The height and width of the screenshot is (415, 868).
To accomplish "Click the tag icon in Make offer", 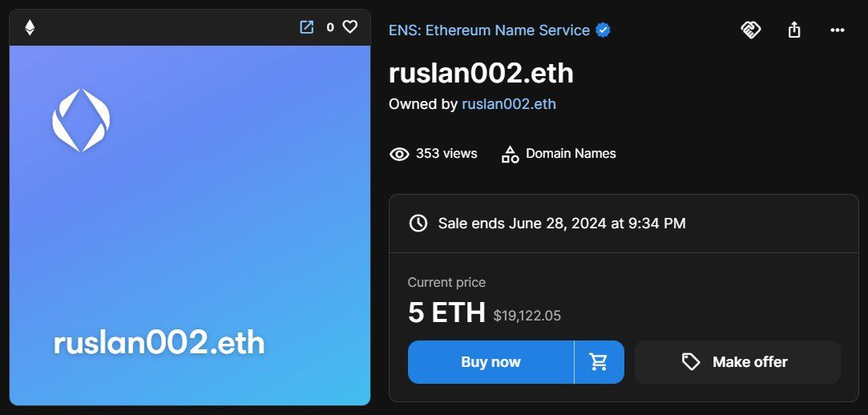I will pos(691,362).
